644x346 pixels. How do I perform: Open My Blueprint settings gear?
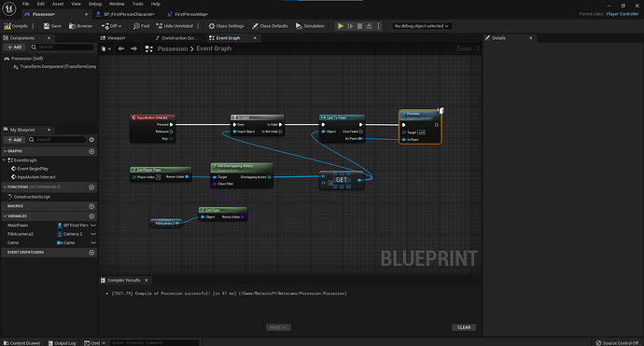point(91,140)
